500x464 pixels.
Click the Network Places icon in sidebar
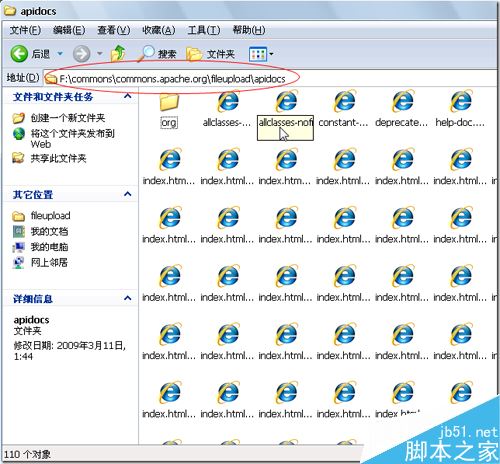[x=19, y=263]
